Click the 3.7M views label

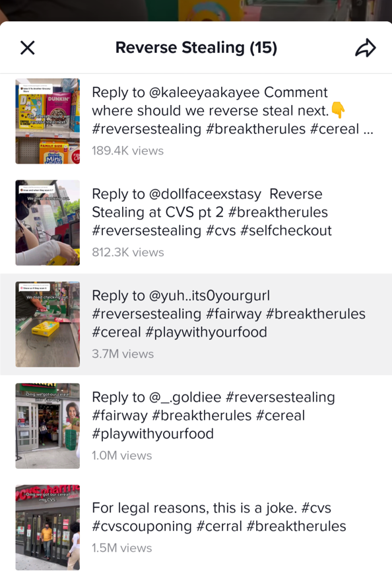(x=123, y=354)
